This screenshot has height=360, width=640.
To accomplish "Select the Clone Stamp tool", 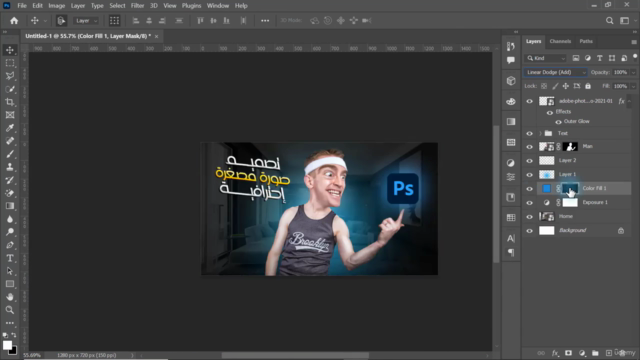I will click(10, 167).
